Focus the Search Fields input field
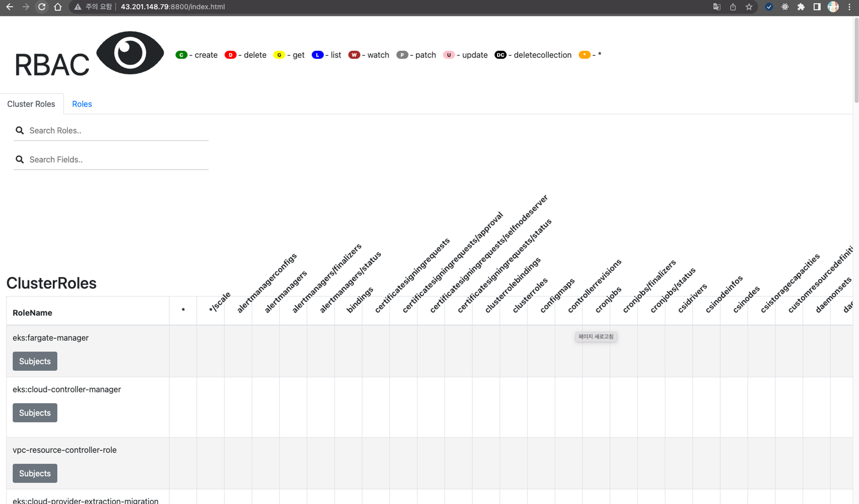This screenshot has height=504, width=859. [x=116, y=160]
